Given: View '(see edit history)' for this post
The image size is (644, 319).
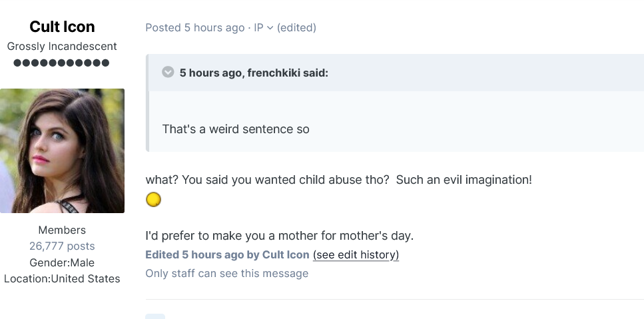Looking at the screenshot, I should (x=356, y=254).
